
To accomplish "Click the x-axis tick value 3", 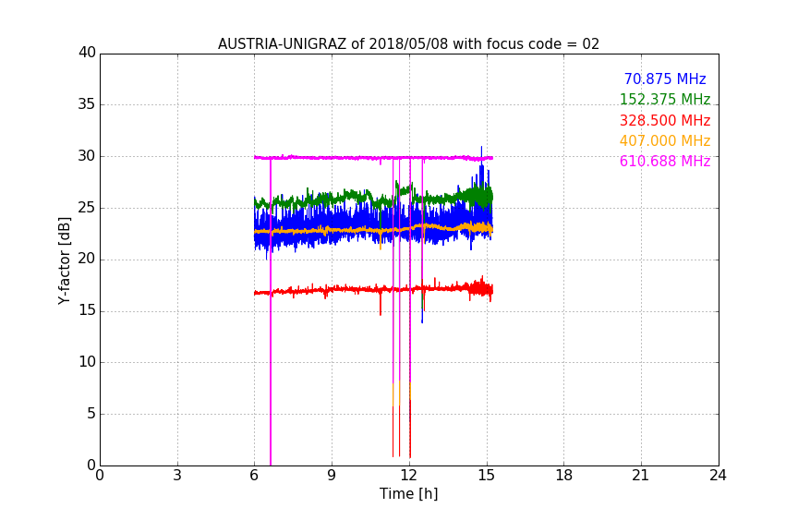I will click(177, 476).
